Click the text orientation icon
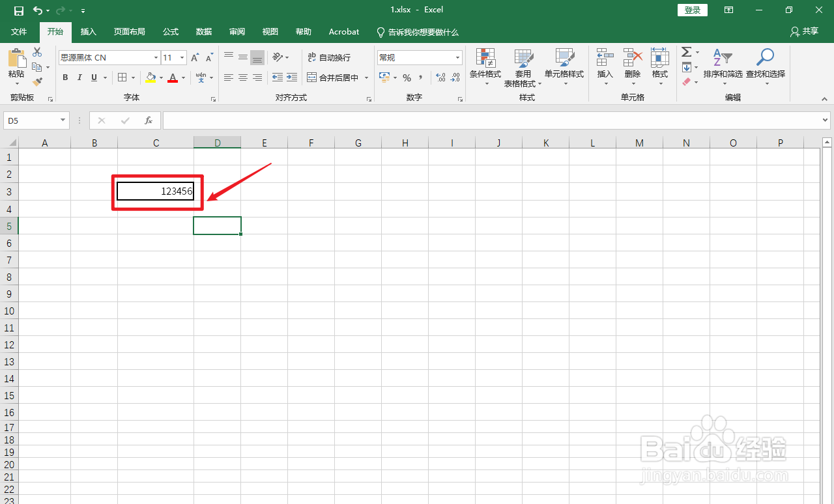This screenshot has width=834, height=504. click(x=278, y=57)
